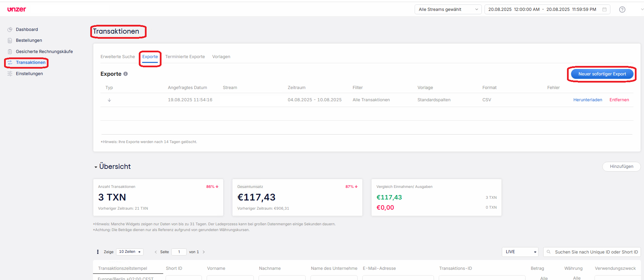644x280 pixels.
Task: Click the Unzer logo
Action: (17, 9)
